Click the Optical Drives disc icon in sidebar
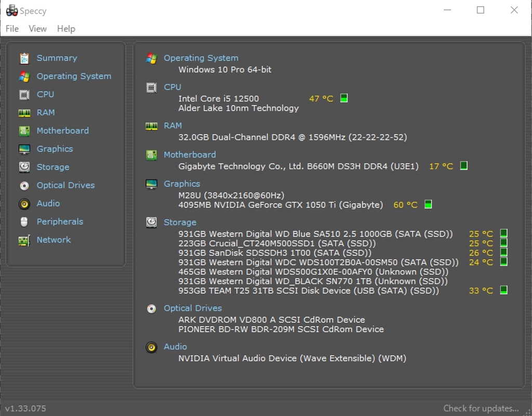 24,186
